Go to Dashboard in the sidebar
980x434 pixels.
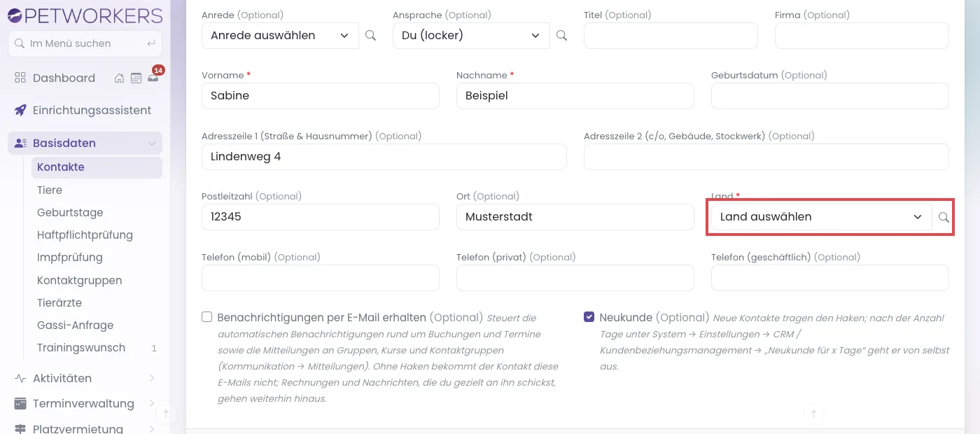pyautogui.click(x=64, y=78)
